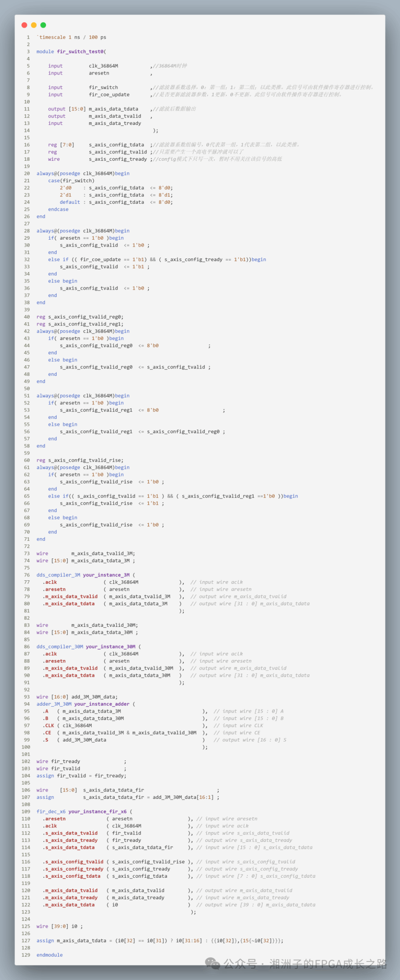Click the `timescale 1 ns / 100 ps line
Viewport: 400px width, 980px height.
(x=71, y=37)
